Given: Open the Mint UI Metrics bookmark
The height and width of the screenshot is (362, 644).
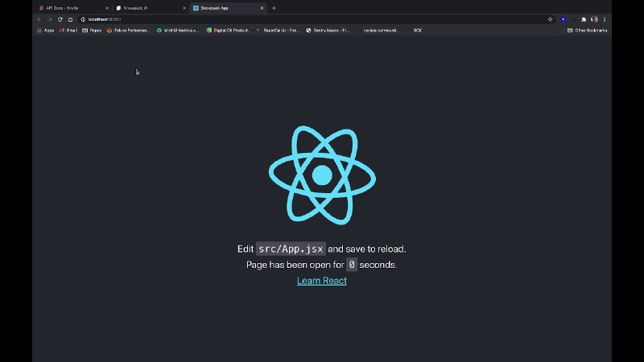Looking at the screenshot, I should point(178,31).
